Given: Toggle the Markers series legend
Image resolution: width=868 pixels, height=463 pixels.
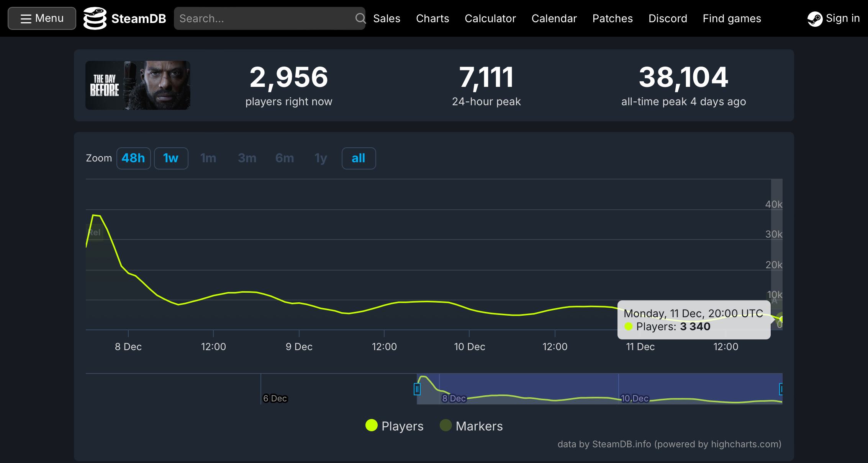Looking at the screenshot, I should pos(471,426).
